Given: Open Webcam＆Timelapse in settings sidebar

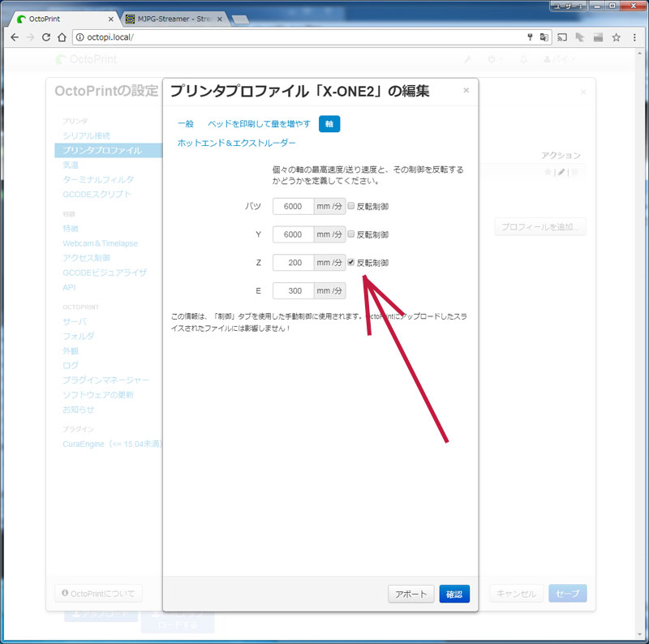Looking at the screenshot, I should (100, 243).
